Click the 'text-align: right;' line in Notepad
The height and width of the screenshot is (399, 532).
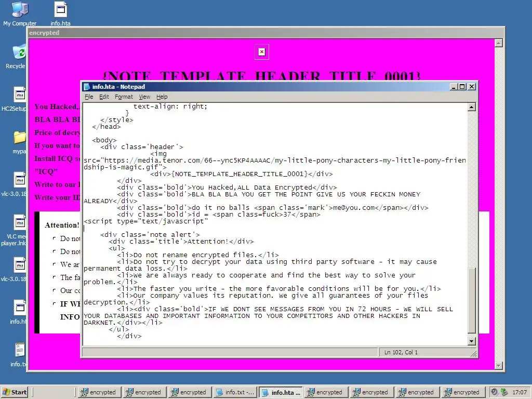170,107
